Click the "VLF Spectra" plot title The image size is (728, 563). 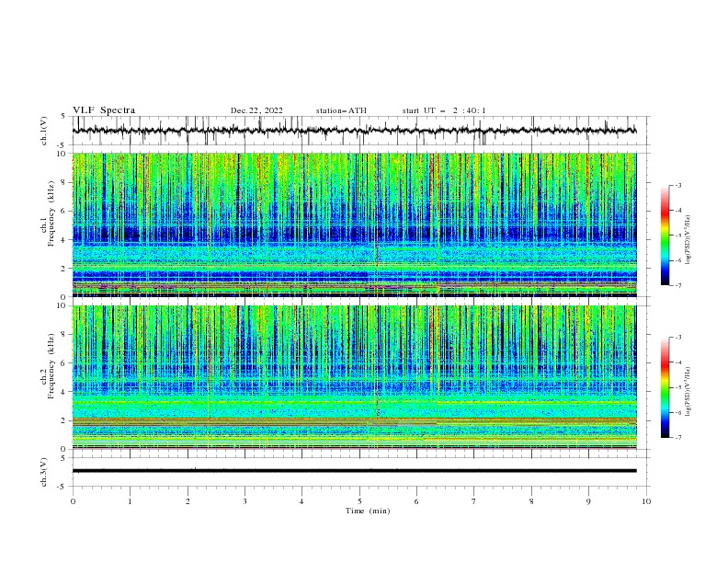(x=104, y=110)
